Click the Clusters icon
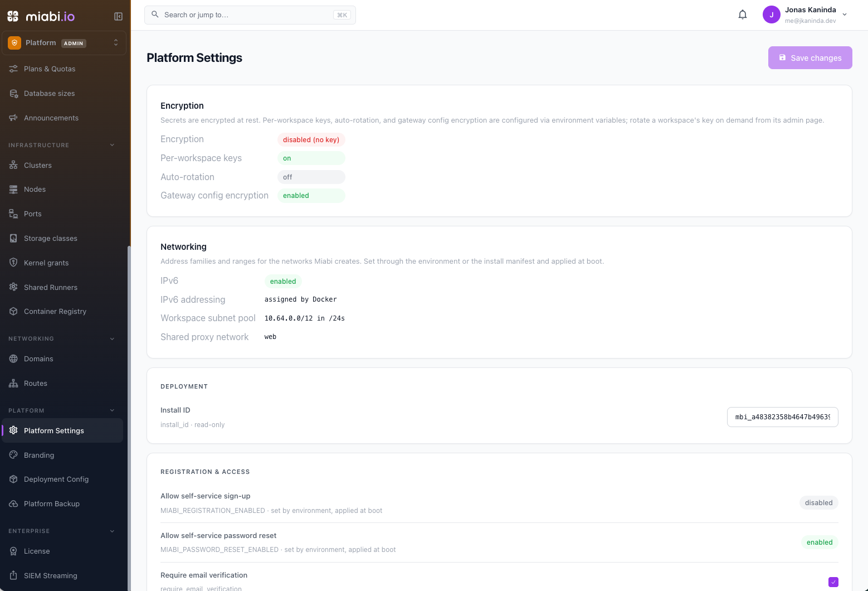868x591 pixels. (x=13, y=166)
